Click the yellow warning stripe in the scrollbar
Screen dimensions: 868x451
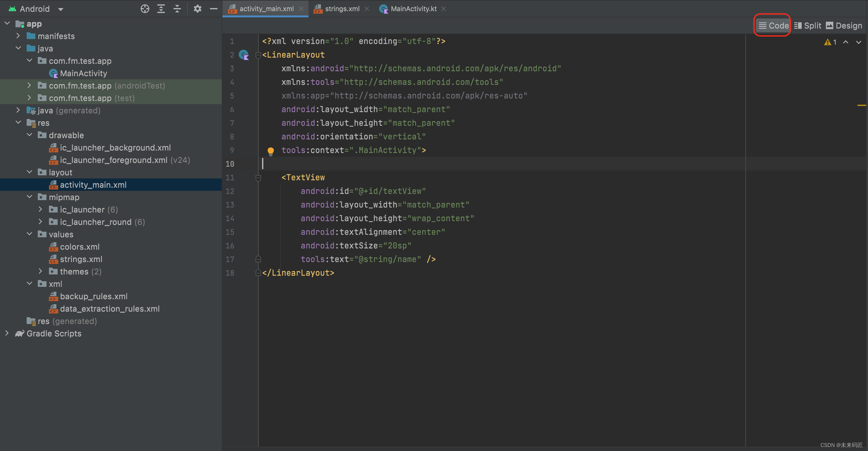click(861, 105)
